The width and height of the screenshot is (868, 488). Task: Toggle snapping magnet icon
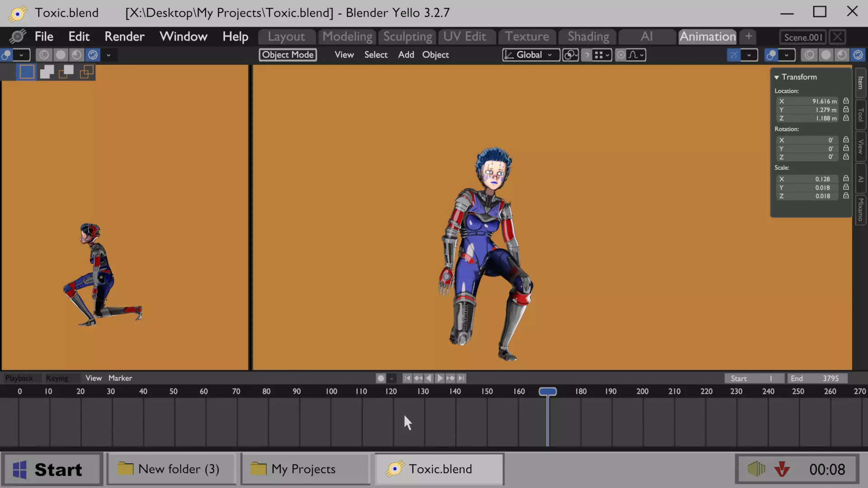(x=586, y=55)
